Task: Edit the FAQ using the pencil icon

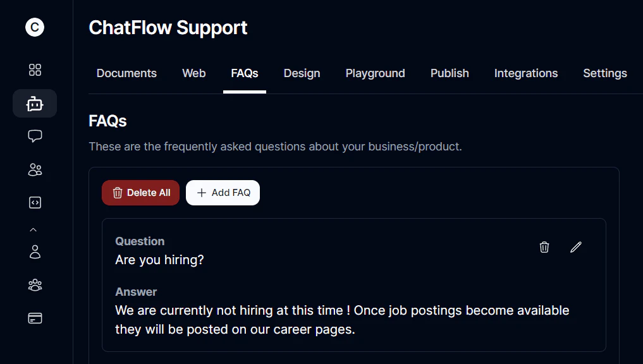Action: coord(575,247)
